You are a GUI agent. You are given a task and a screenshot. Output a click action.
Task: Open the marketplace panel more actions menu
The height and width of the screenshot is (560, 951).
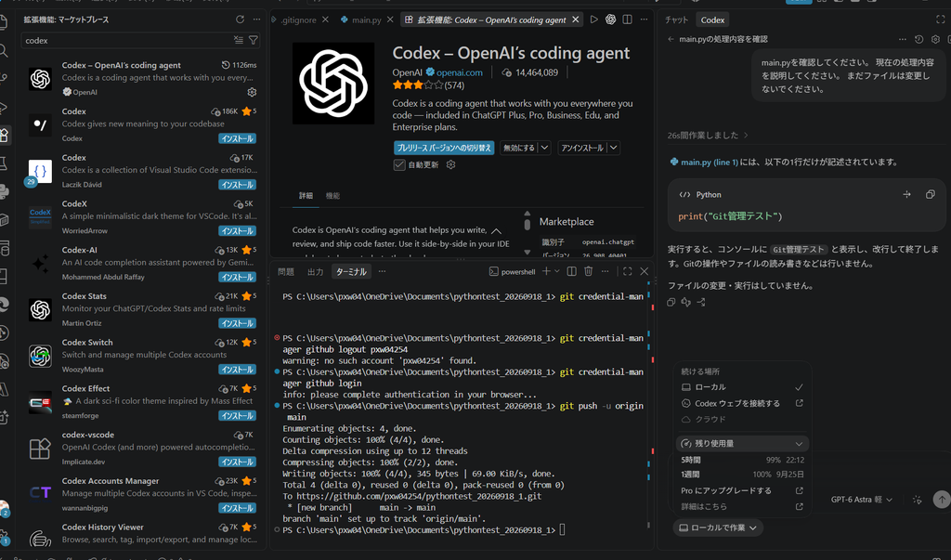(x=256, y=20)
